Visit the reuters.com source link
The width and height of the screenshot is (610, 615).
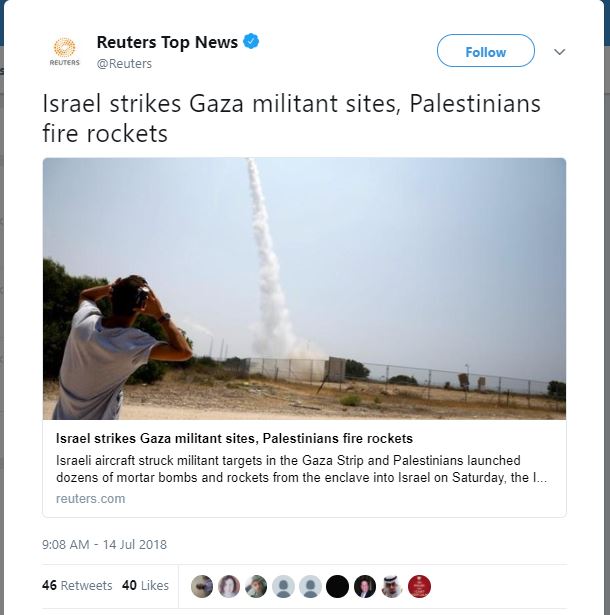click(x=91, y=499)
